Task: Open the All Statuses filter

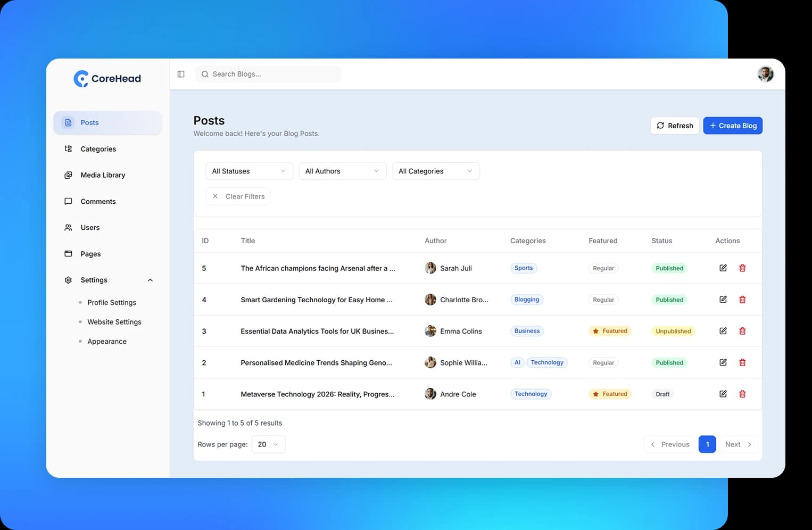Action: (x=249, y=171)
